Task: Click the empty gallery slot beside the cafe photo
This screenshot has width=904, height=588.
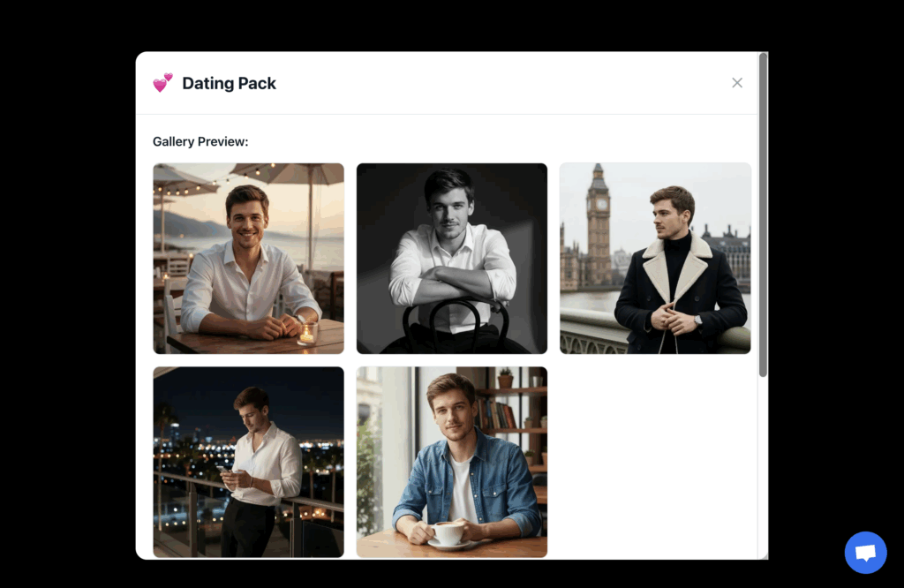Action: (x=655, y=461)
